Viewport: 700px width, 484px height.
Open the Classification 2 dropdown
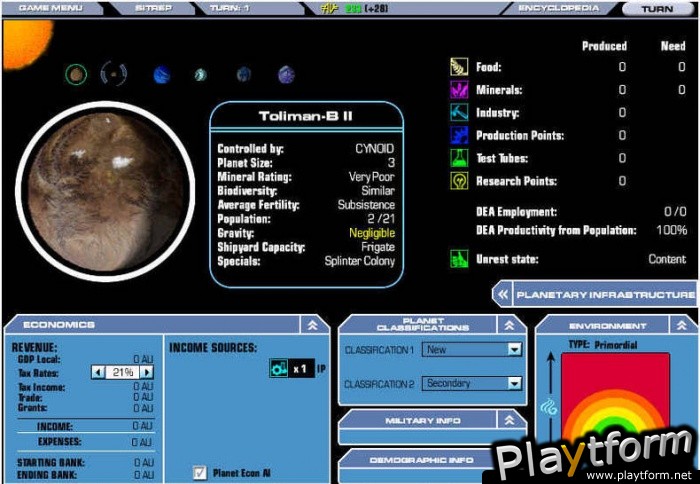coord(514,383)
